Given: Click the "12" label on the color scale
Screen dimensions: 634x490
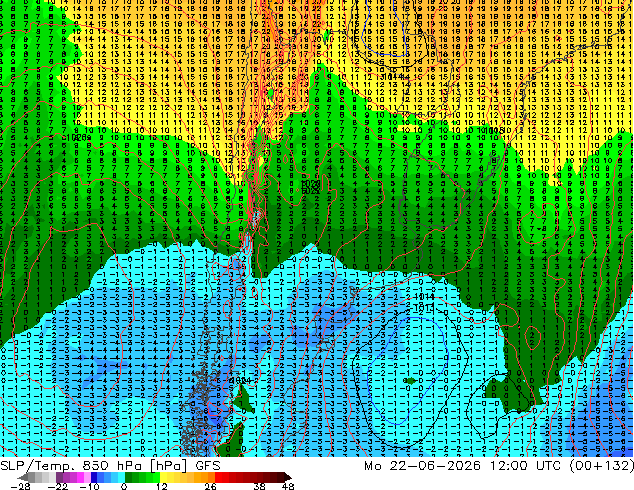Looking at the screenshot, I should 162,486.
